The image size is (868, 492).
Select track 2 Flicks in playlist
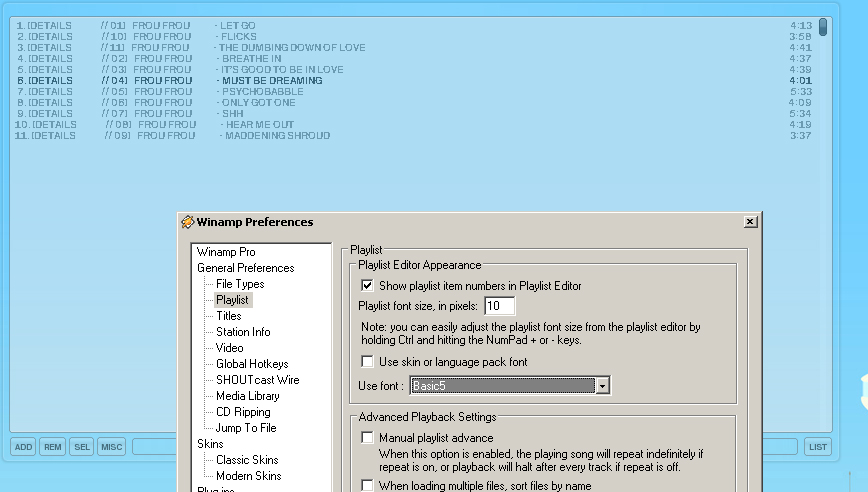[x=414, y=37]
